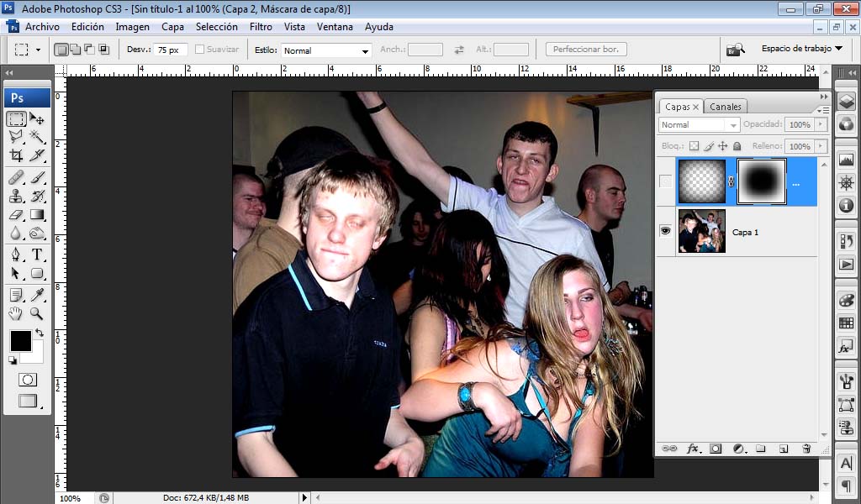Select the Pen tool

point(17,255)
